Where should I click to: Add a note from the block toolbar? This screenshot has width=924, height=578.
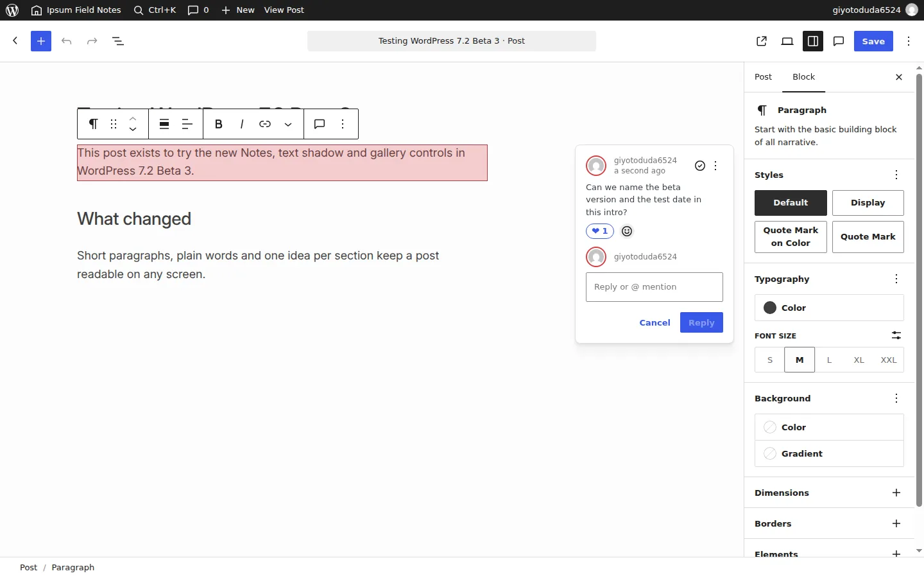coord(320,124)
